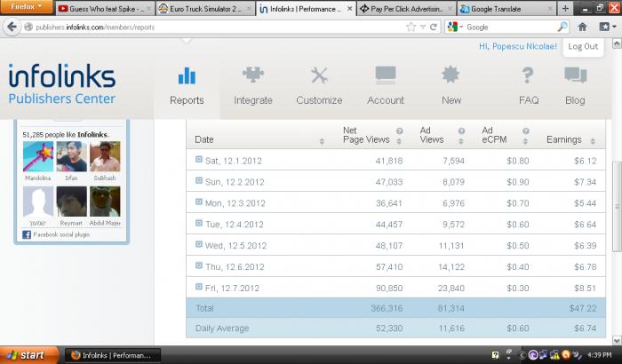The width and height of the screenshot is (622, 364).
Task: Open the Integrate puzzle icon
Action: pyautogui.click(x=253, y=75)
